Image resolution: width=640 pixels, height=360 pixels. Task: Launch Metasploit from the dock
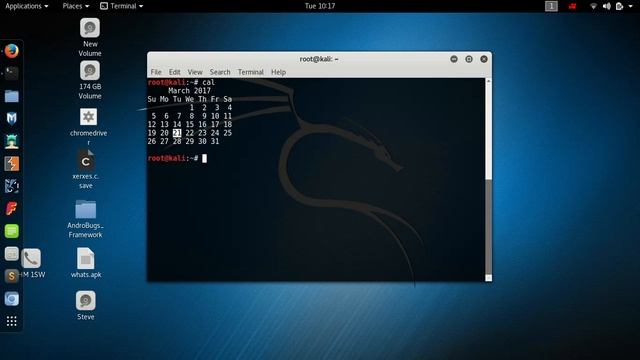point(11,119)
